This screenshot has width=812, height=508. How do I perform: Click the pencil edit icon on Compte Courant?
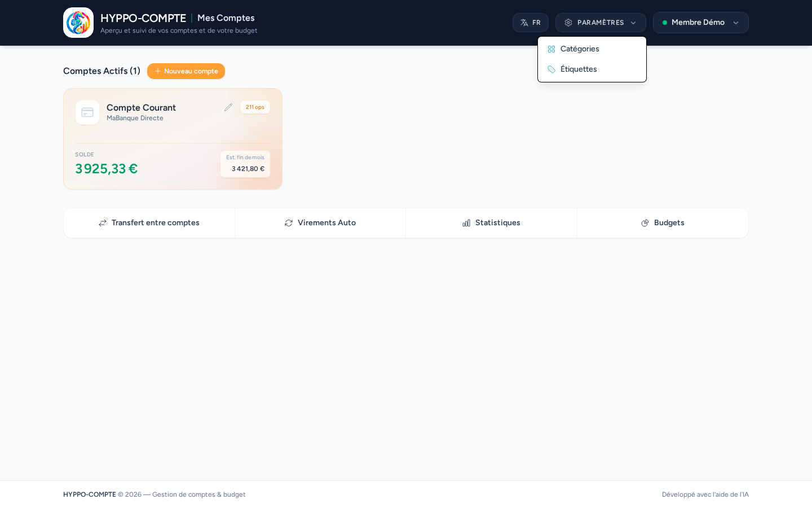[228, 107]
